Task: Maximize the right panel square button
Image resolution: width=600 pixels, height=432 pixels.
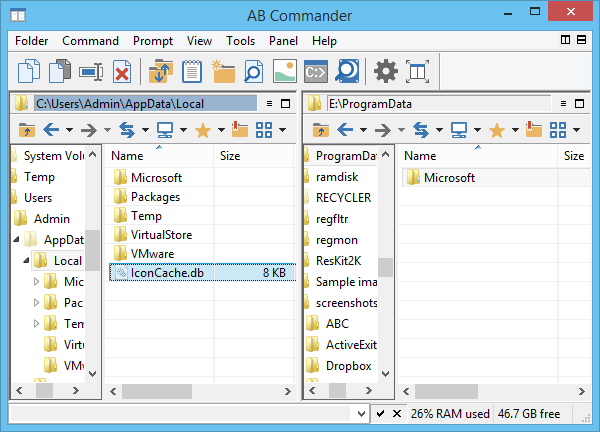Action: (579, 104)
